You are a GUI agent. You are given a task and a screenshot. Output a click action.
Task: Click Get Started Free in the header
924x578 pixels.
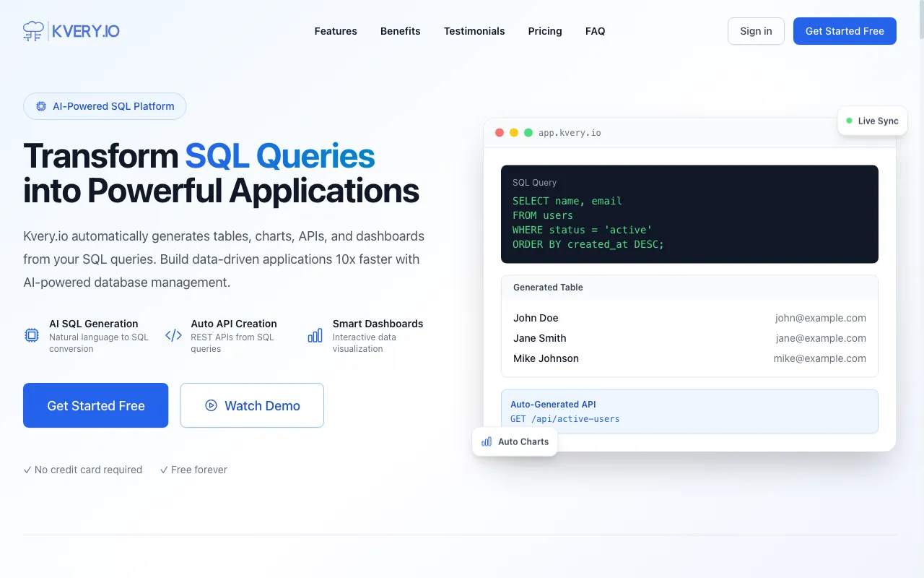[845, 31]
